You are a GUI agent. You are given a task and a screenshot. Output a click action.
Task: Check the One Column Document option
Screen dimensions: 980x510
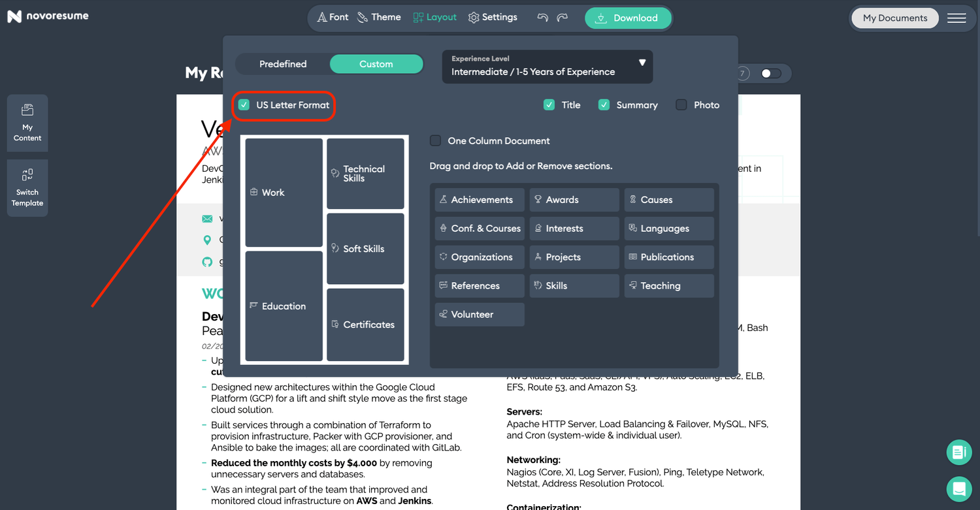[x=436, y=141]
